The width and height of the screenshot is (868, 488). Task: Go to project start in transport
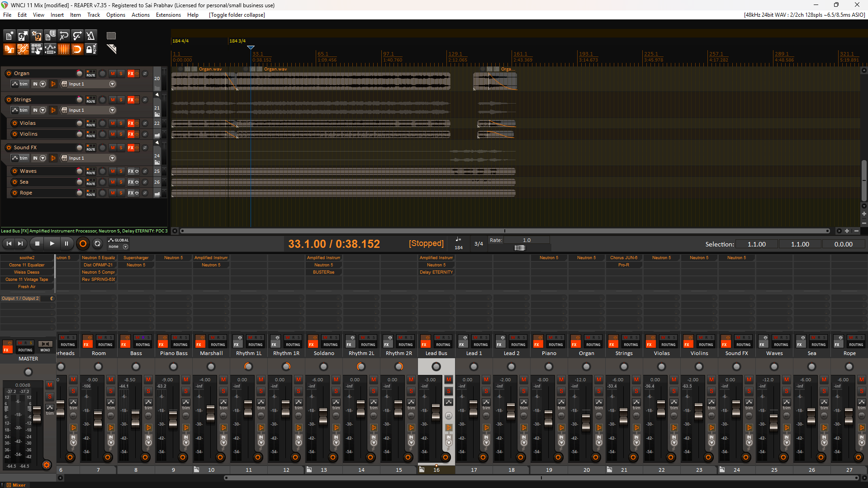(x=9, y=244)
